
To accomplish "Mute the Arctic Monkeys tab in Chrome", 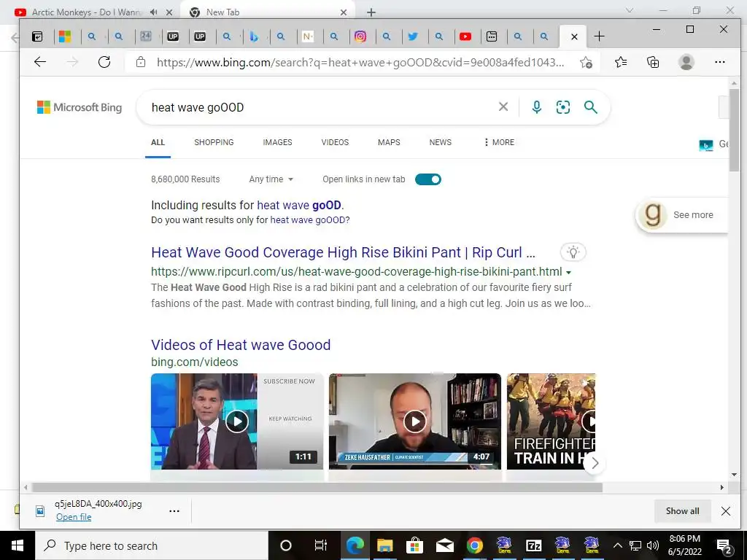I will coord(153,12).
